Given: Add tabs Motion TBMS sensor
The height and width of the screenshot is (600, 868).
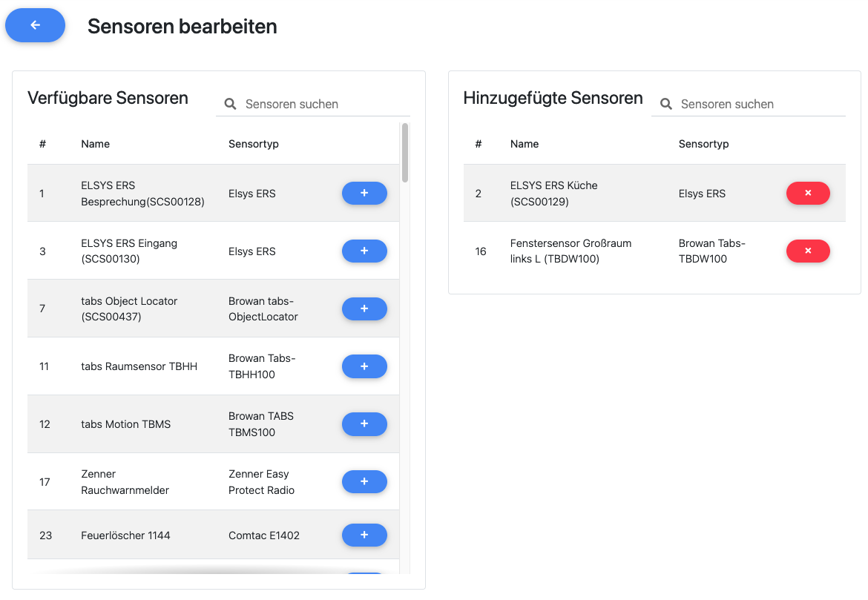Looking at the screenshot, I should point(364,423).
